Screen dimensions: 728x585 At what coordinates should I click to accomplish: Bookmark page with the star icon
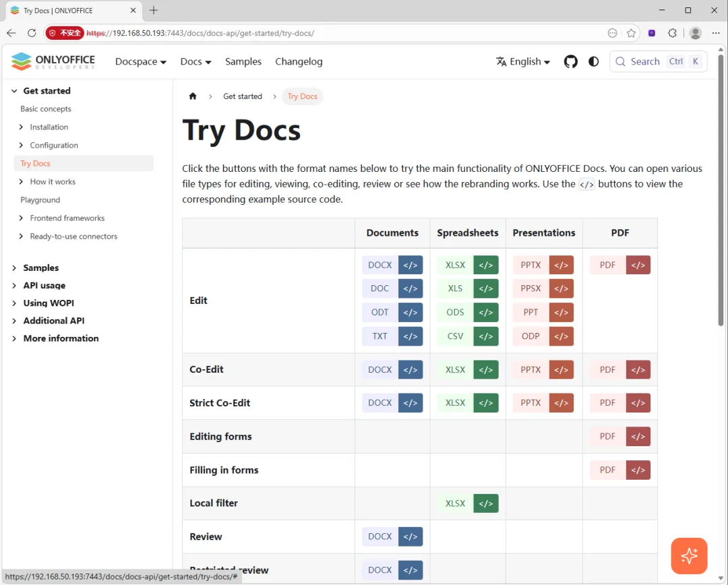point(631,33)
